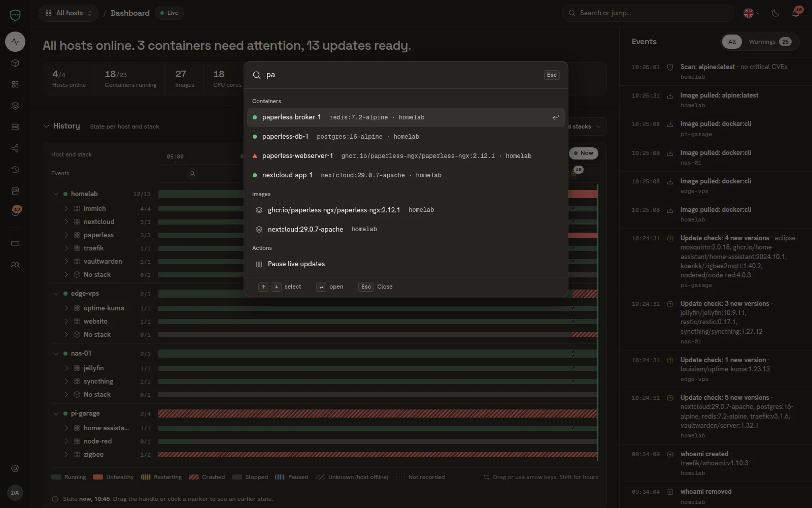The image size is (812, 508).
Task: Click the command palette search field
Action: pos(401,75)
